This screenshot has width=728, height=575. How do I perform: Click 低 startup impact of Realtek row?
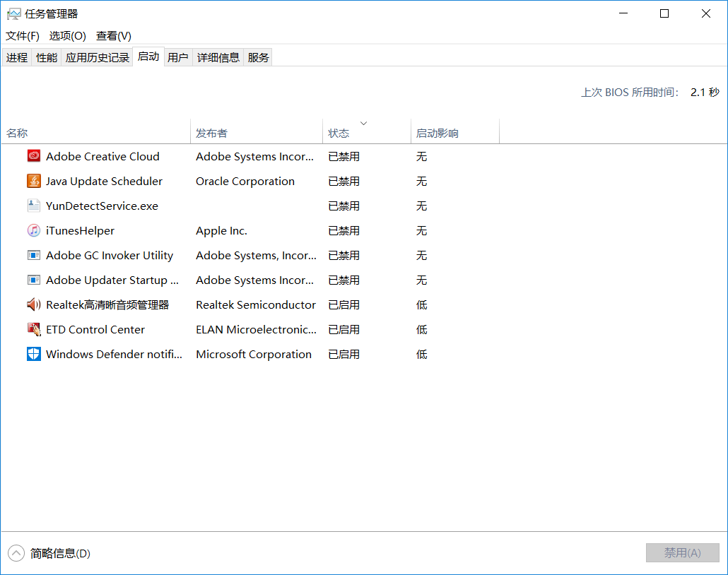click(x=421, y=304)
